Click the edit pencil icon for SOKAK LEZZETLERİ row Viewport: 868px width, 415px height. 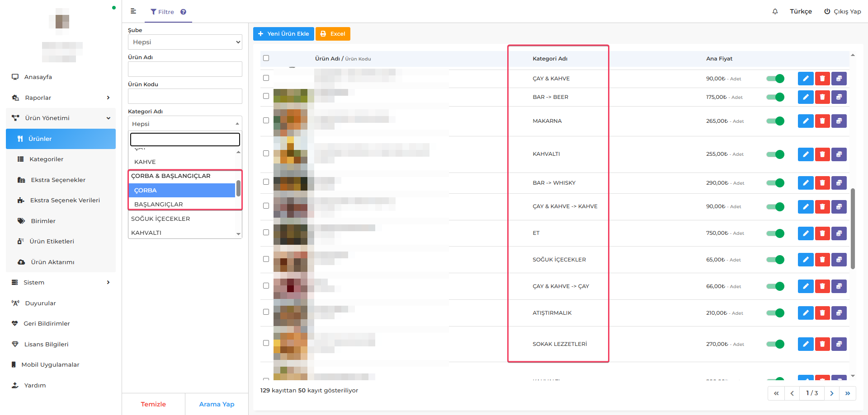pyautogui.click(x=805, y=344)
